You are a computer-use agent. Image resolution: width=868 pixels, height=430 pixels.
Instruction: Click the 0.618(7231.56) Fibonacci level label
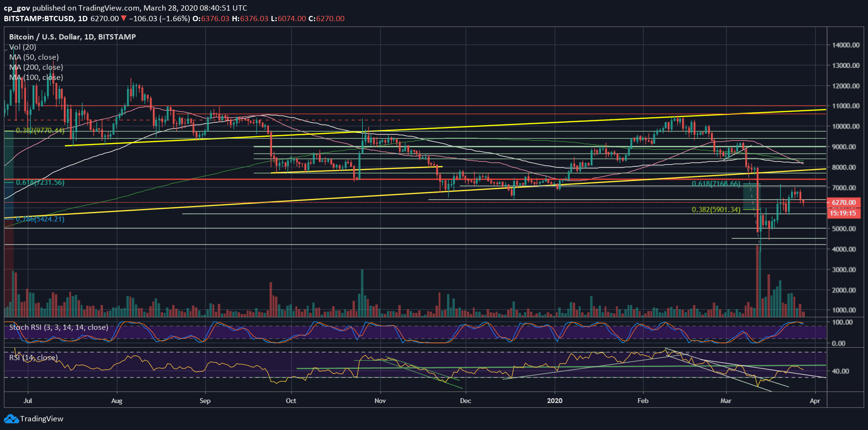click(40, 182)
